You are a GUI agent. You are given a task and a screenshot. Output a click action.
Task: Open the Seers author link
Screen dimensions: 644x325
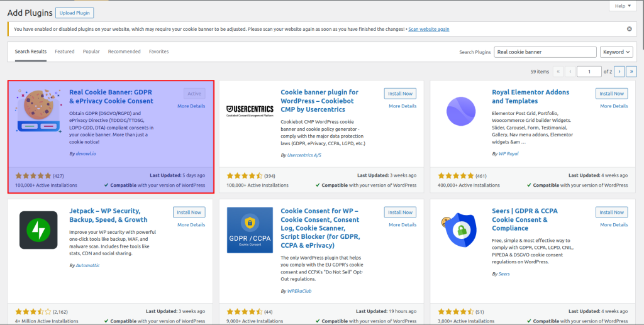[x=504, y=273]
